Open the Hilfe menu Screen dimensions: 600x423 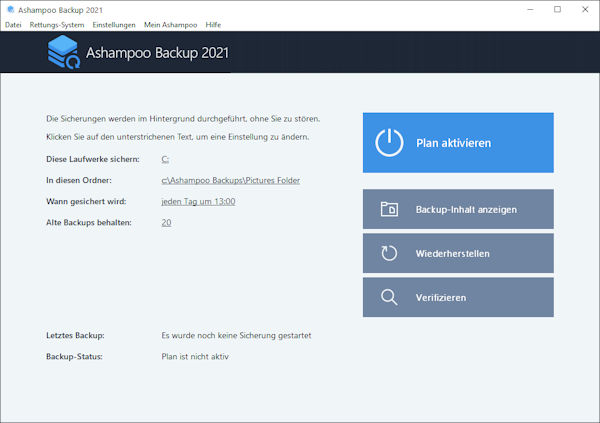[x=213, y=25]
